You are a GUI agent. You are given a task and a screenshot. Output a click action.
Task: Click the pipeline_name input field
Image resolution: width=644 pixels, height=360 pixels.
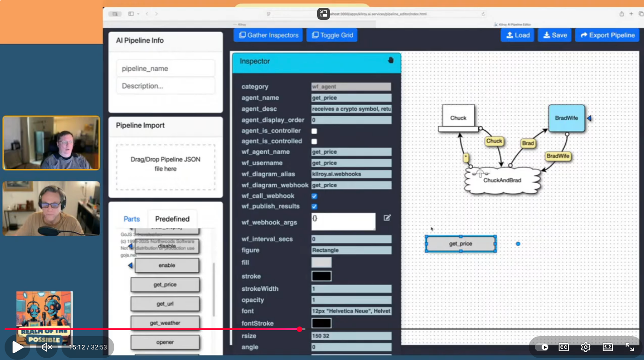point(165,68)
